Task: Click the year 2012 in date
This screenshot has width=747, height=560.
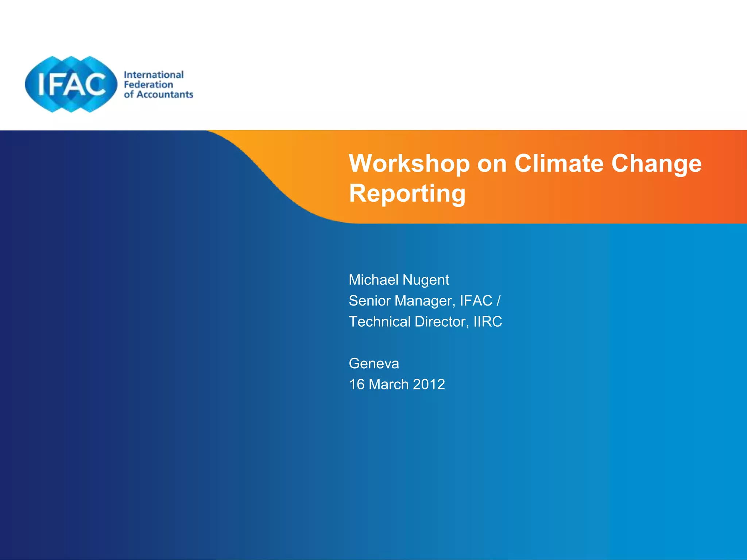Action: (x=429, y=384)
